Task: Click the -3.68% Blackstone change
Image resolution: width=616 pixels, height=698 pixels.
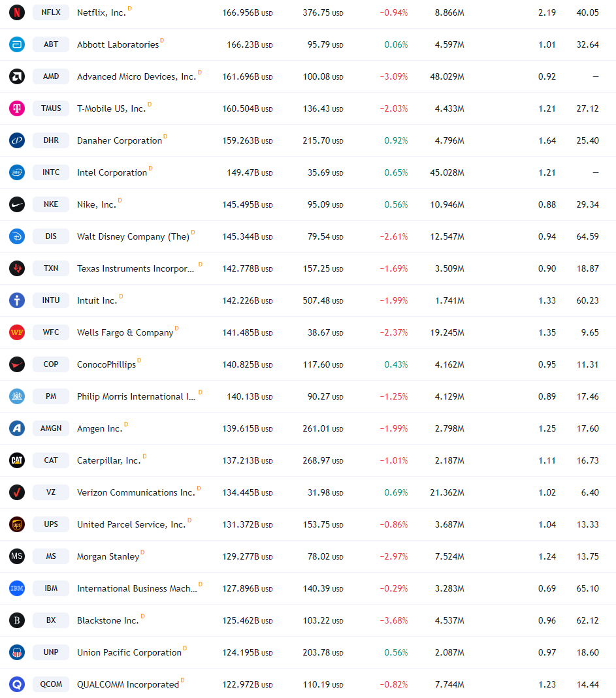Action: (394, 620)
